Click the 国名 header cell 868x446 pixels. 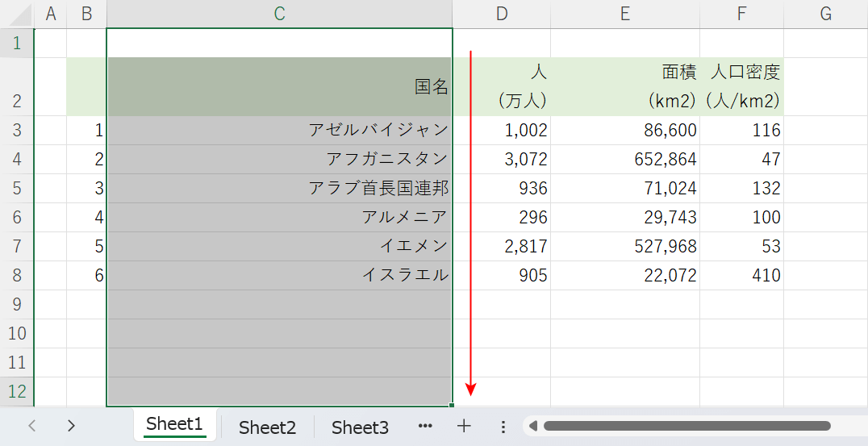pos(279,87)
